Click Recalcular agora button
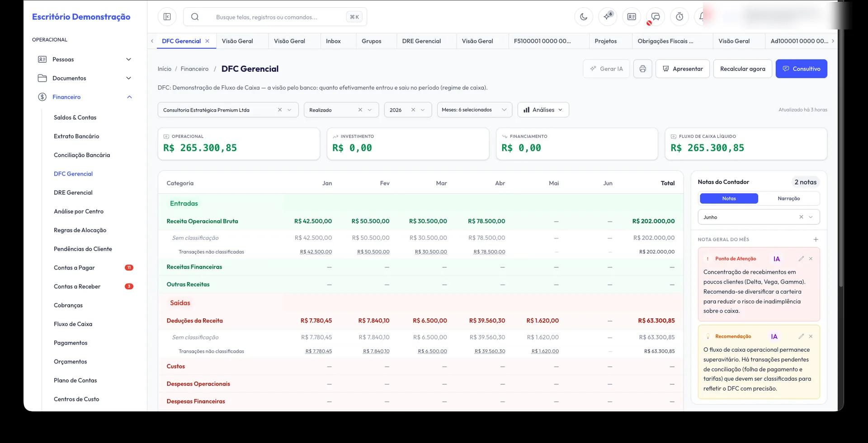The width and height of the screenshot is (868, 443). click(742, 69)
